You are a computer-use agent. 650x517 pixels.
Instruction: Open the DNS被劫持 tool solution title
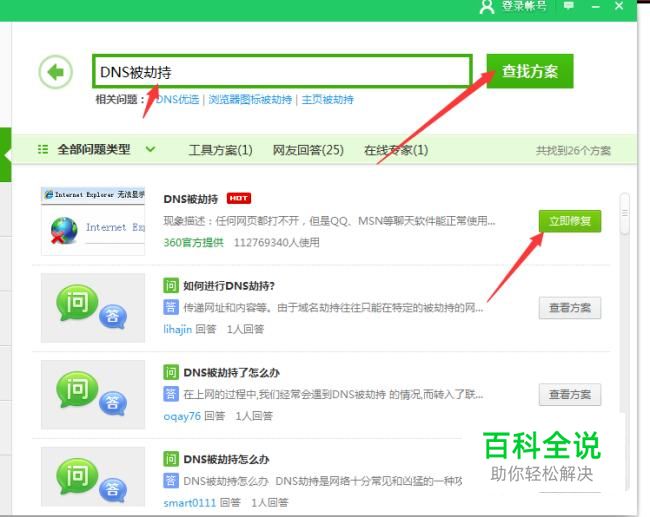point(191,199)
